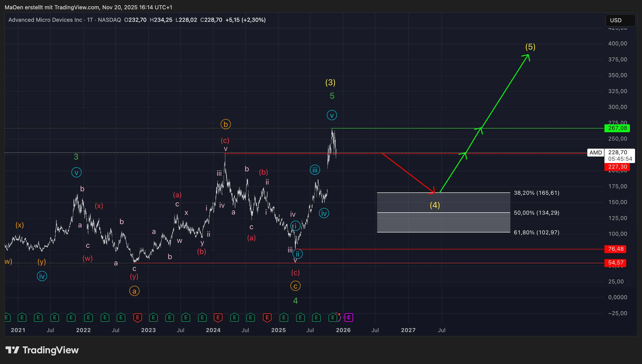The width and height of the screenshot is (642, 364).
Task: Click Advanced Micro Devices Inc symbol title
Action: [45, 20]
